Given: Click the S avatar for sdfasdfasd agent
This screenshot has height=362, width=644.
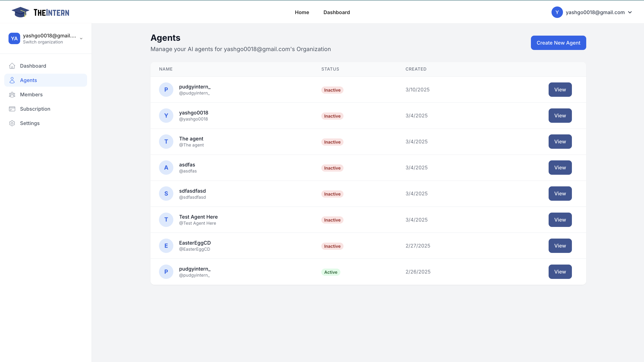Looking at the screenshot, I should pyautogui.click(x=166, y=194).
